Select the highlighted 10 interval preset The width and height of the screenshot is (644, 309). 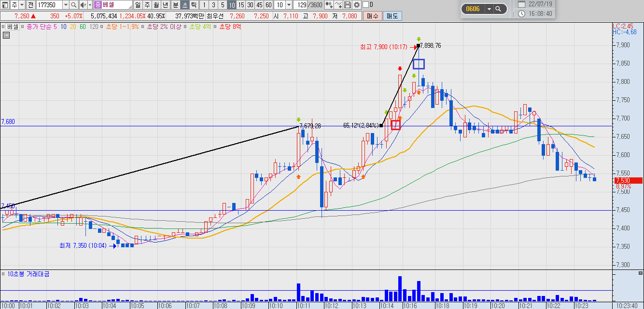click(x=232, y=5)
